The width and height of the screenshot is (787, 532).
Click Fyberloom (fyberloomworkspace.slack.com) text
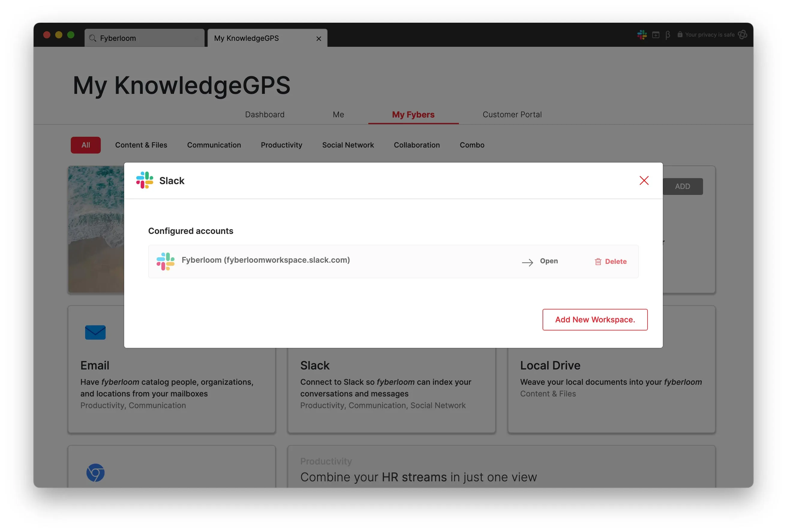tap(265, 260)
